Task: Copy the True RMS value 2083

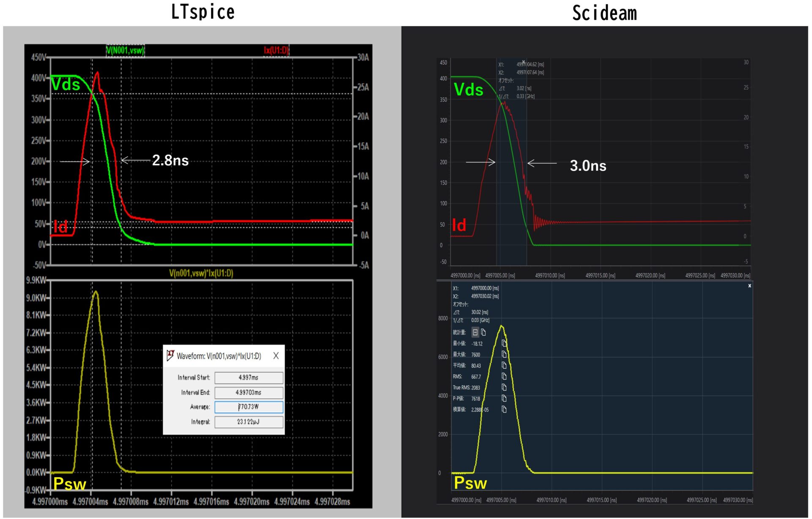Action: point(504,387)
